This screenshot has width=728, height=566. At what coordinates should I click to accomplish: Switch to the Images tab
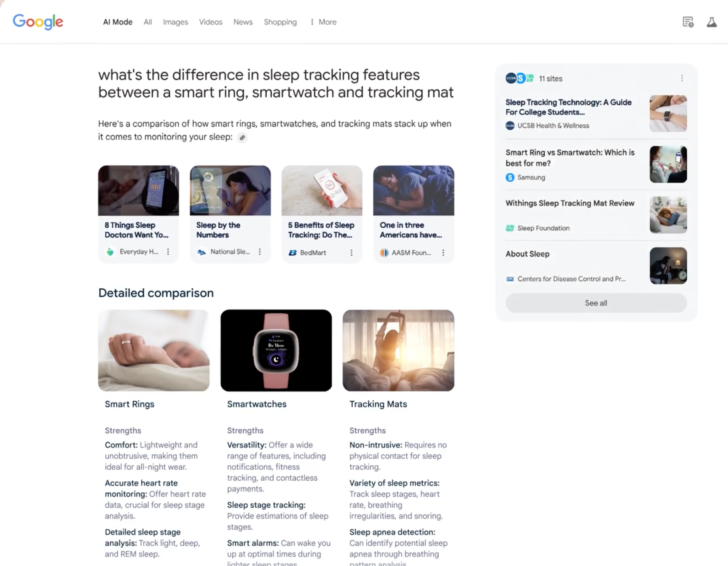[x=175, y=22]
